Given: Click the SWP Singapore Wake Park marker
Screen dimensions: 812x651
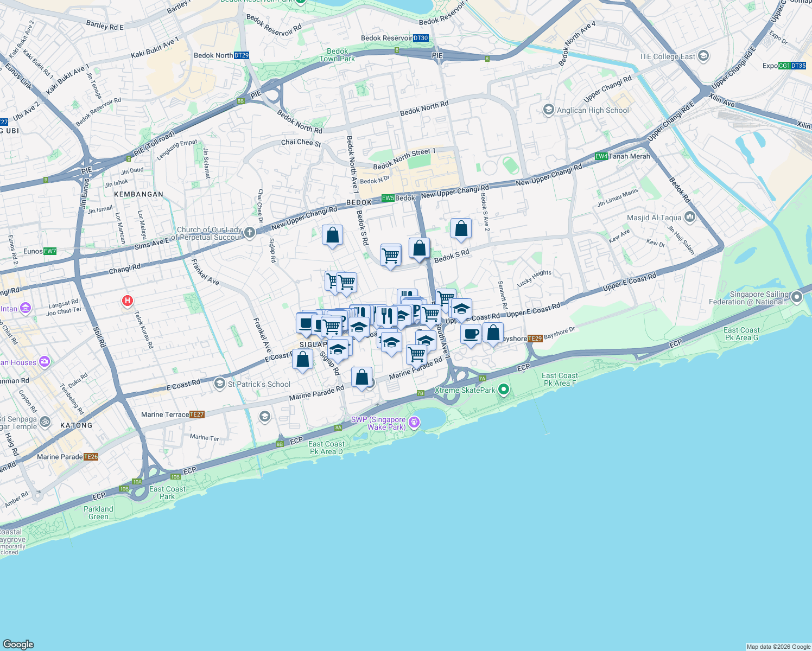Looking at the screenshot, I should (415, 421).
